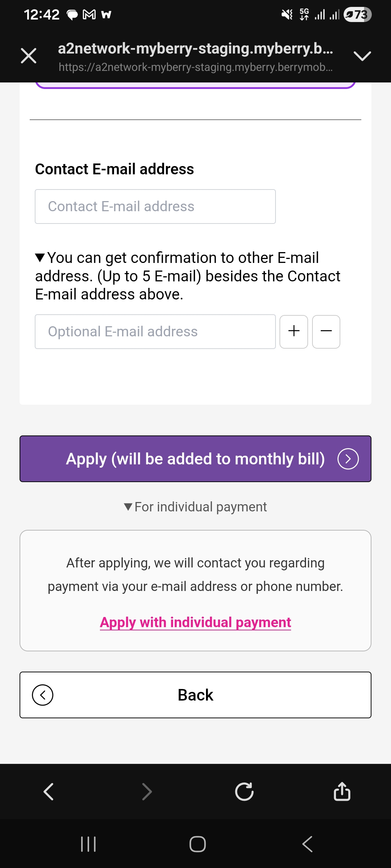Share the page via share icon
391x868 pixels.
[342, 792]
